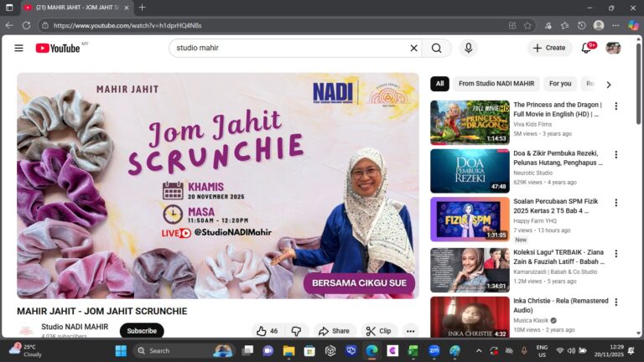Clear the search box with X

413,48
